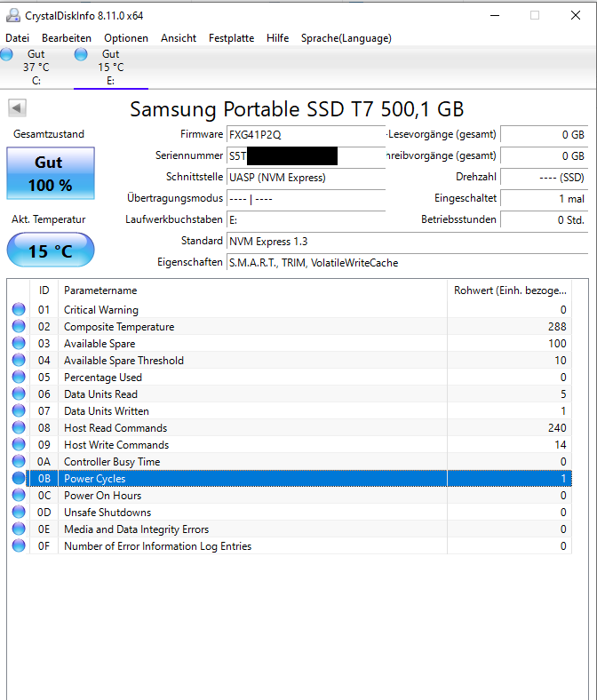This screenshot has width=597, height=700.
Task: Click the status orb for Power On Hours
Action: point(19,495)
